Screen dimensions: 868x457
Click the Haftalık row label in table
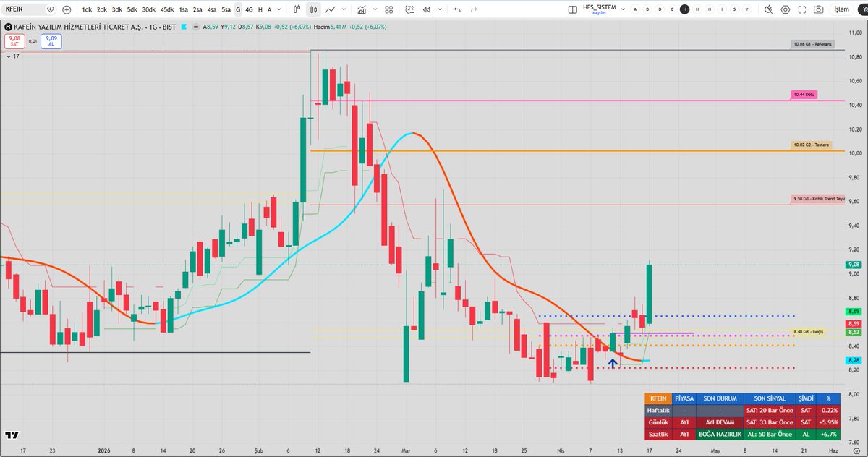(658, 410)
